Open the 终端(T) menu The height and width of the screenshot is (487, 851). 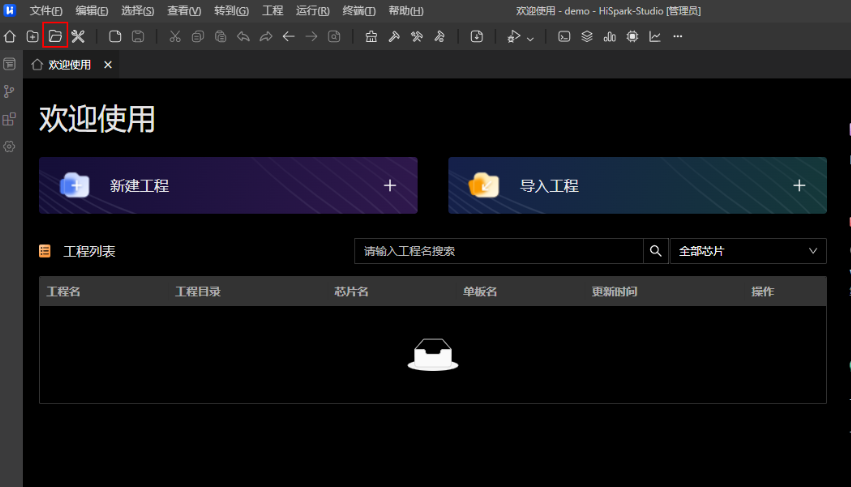(x=358, y=11)
